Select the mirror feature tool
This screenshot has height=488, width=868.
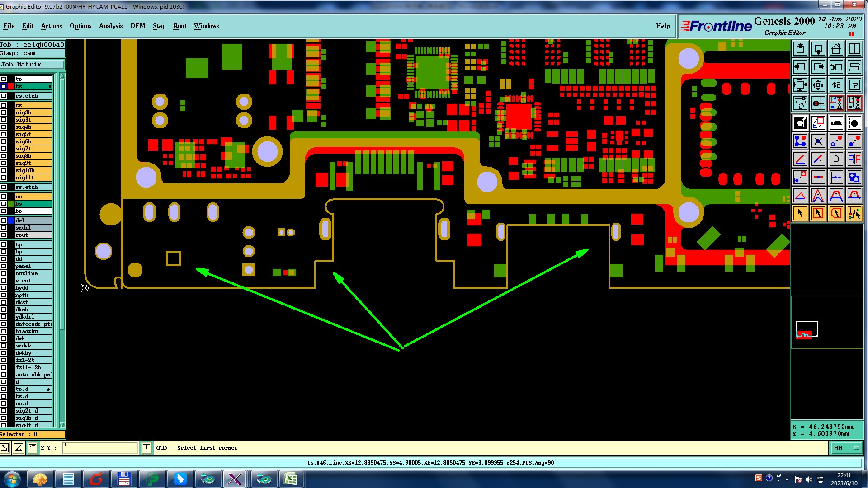pos(854,159)
